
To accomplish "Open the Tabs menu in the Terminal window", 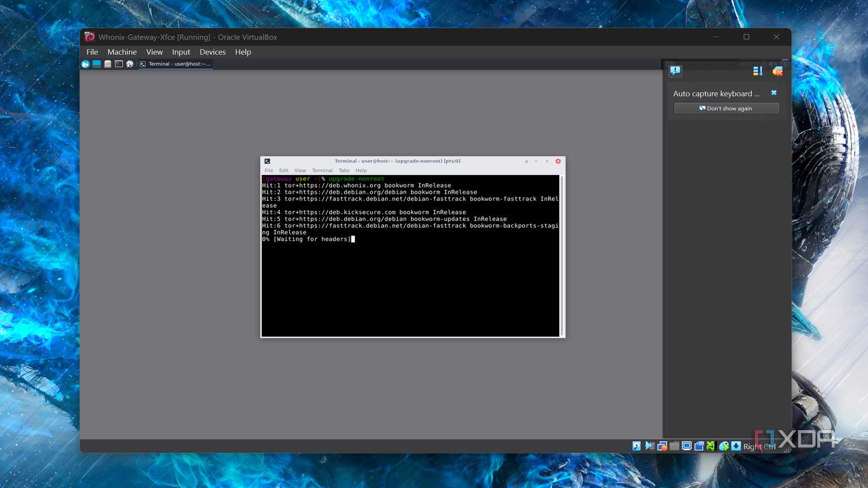I will 344,170.
